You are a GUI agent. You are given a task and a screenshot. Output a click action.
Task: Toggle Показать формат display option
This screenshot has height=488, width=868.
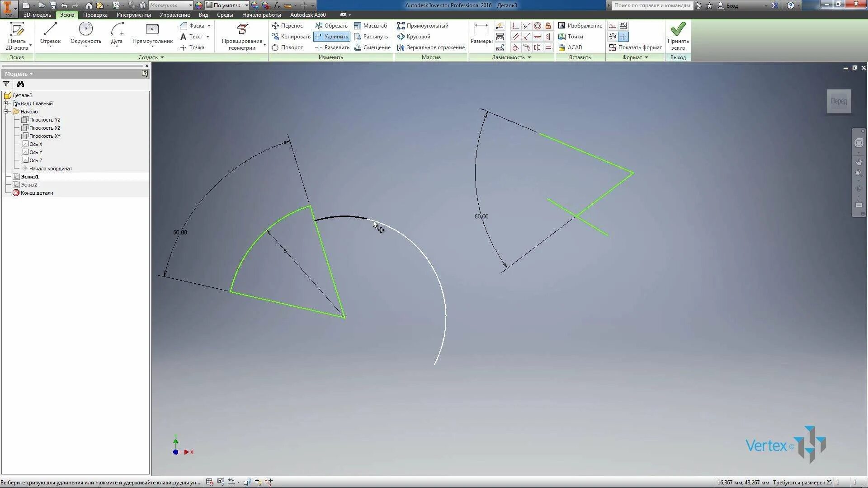tap(635, 47)
